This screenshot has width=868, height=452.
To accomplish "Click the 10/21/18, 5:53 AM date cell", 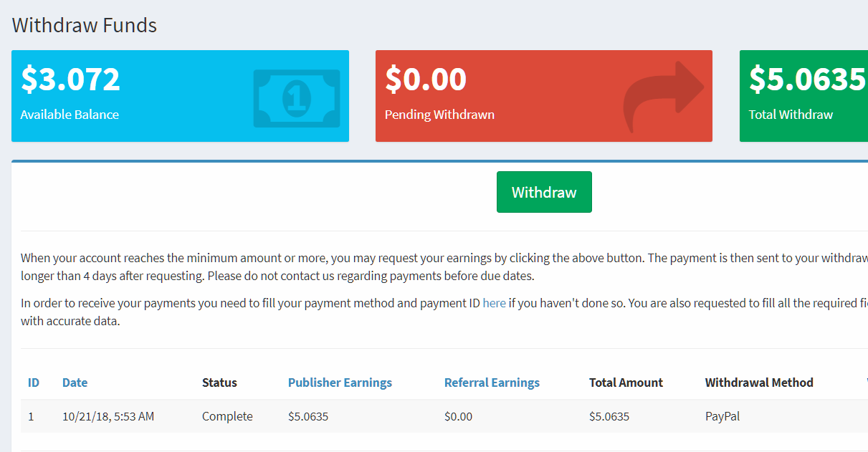I will 108,416.
